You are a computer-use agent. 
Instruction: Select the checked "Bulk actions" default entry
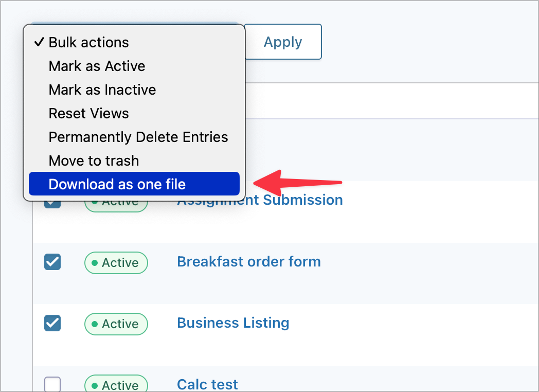[88, 42]
